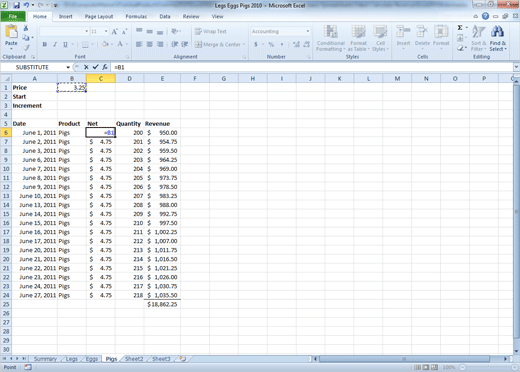The image size is (520, 372).
Task: Align cell text right
Action: tap(160, 44)
